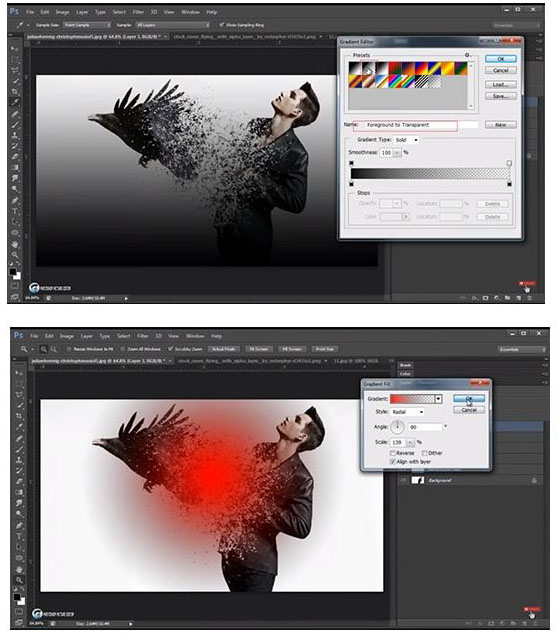Image resolution: width=557 pixels, height=637 pixels.
Task: Click the Fit Screen button
Action: click(258, 349)
